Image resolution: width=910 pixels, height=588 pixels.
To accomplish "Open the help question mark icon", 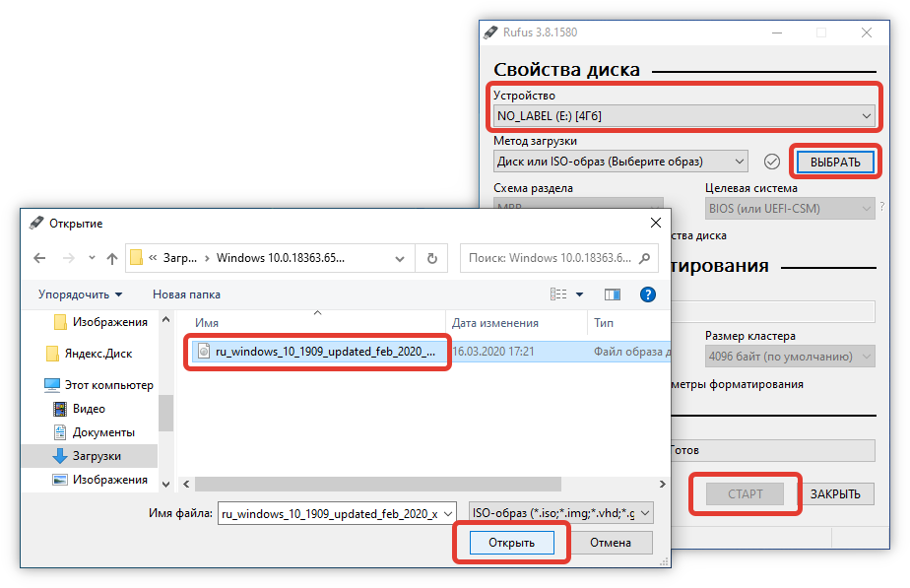I will (x=647, y=294).
